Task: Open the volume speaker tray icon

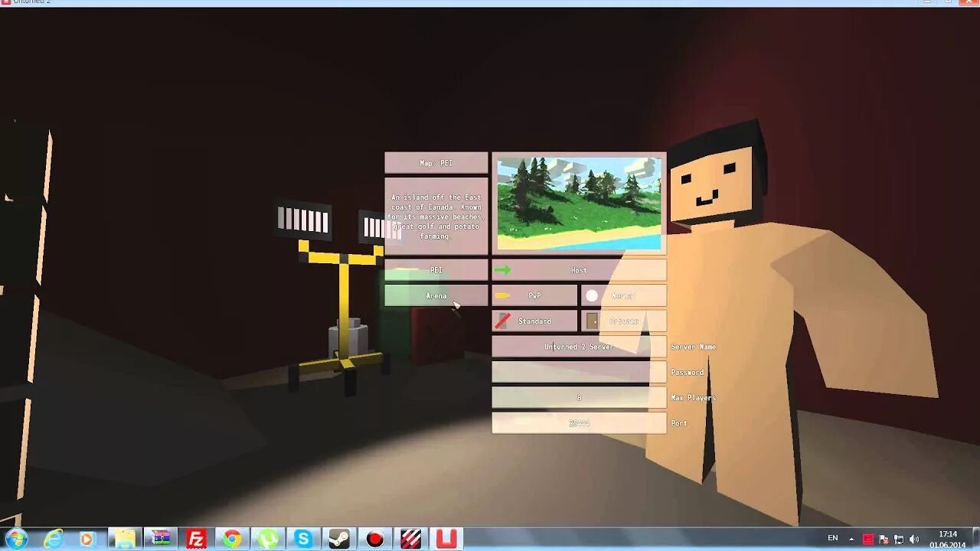Action: (914, 539)
